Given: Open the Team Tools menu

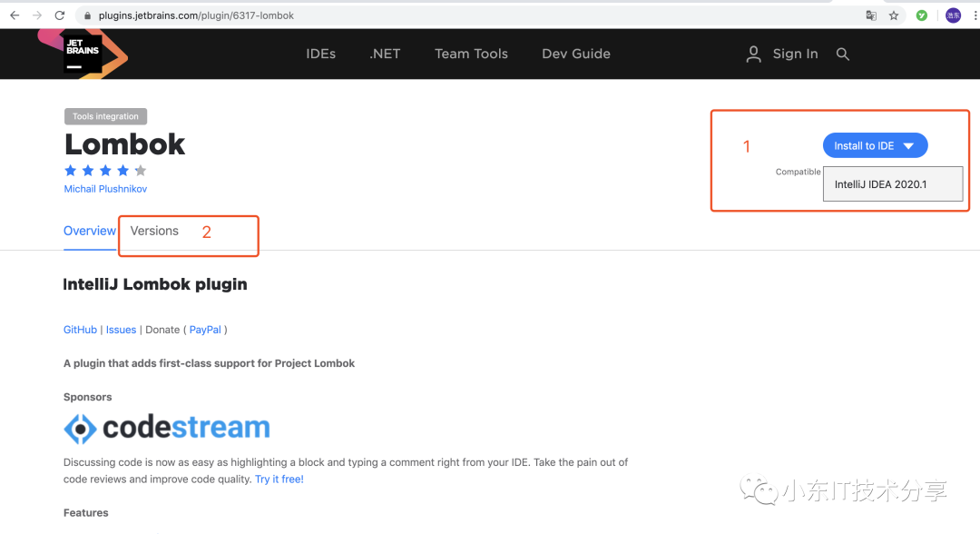Looking at the screenshot, I should [471, 54].
